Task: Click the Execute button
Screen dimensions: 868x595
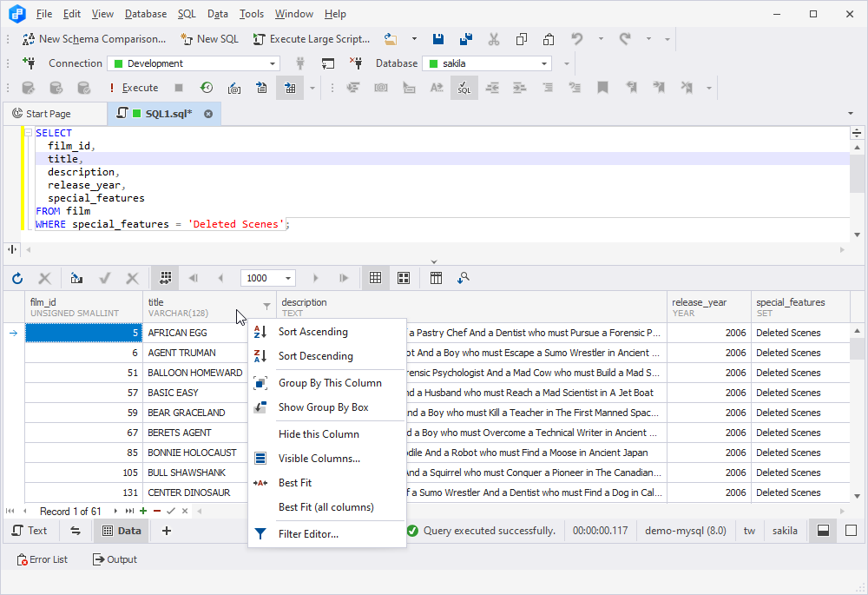Action: pyautogui.click(x=134, y=88)
